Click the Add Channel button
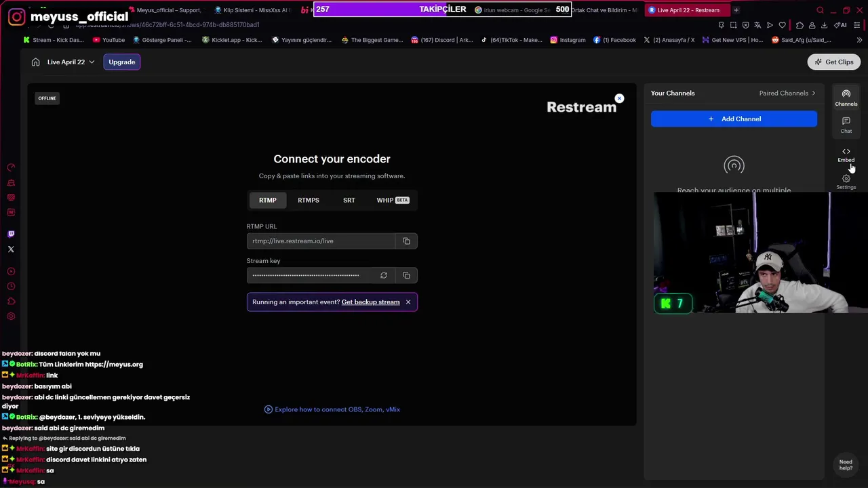 734,119
